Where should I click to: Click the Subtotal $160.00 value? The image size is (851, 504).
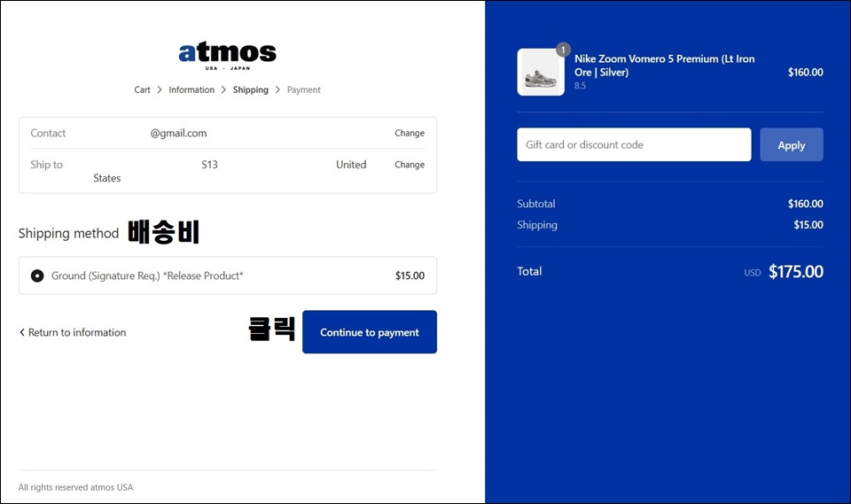(x=806, y=204)
